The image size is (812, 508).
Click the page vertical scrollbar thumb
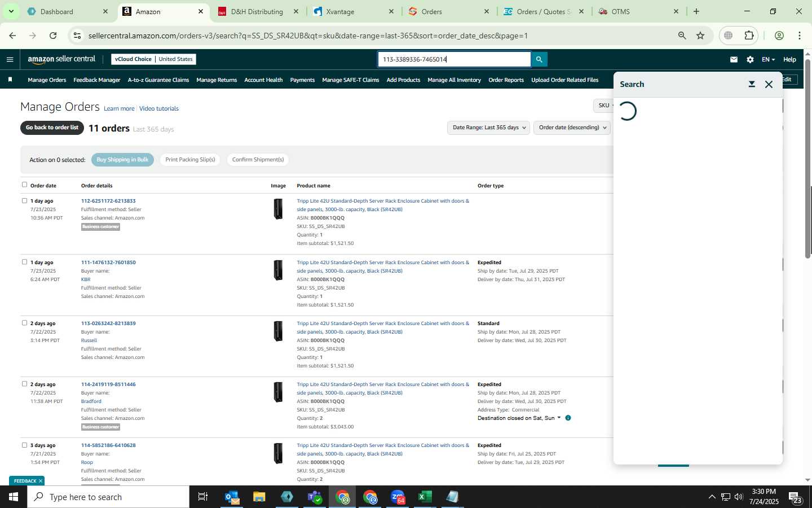(x=807, y=159)
